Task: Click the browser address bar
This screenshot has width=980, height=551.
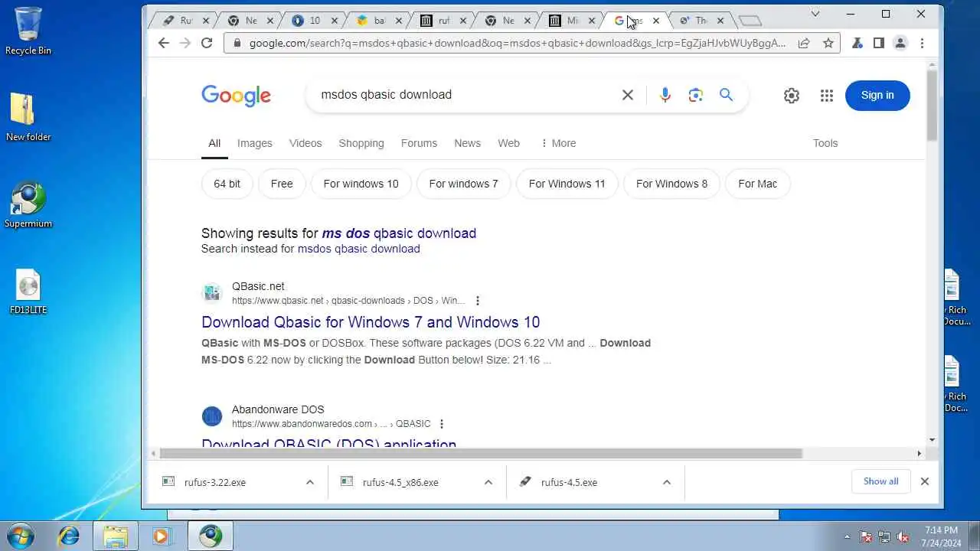Action: (x=518, y=44)
